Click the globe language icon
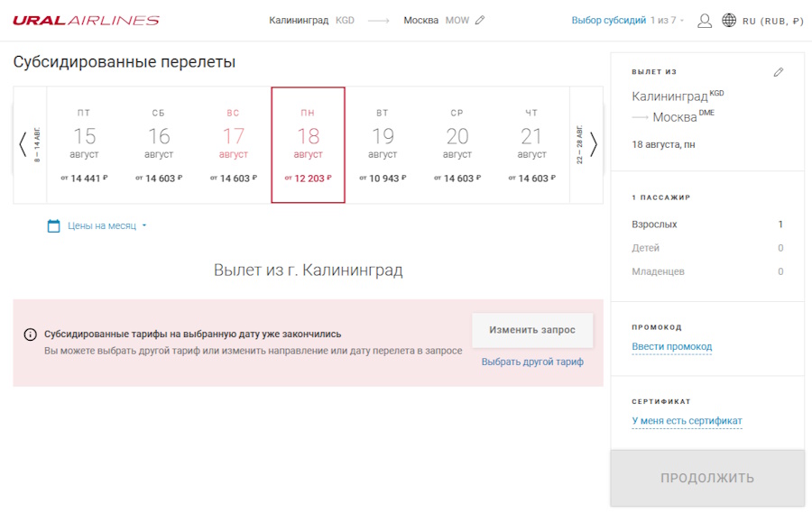This screenshot has height=522, width=812. click(729, 21)
